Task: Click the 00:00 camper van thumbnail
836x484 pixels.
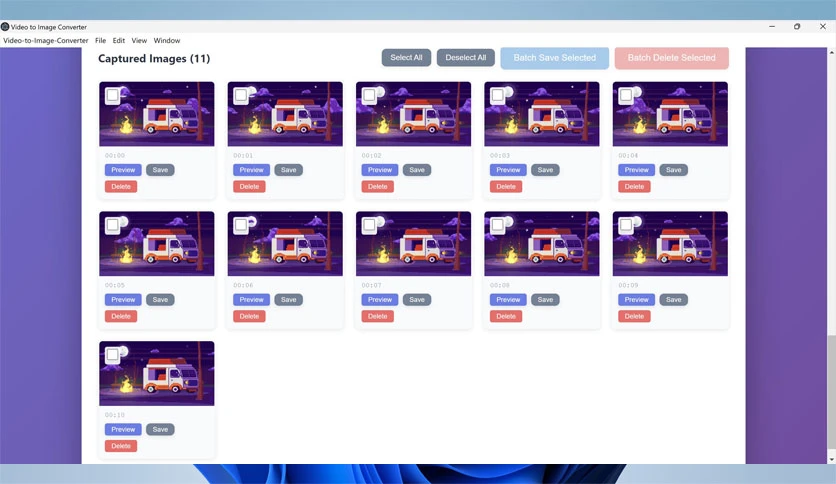Action: tap(157, 114)
